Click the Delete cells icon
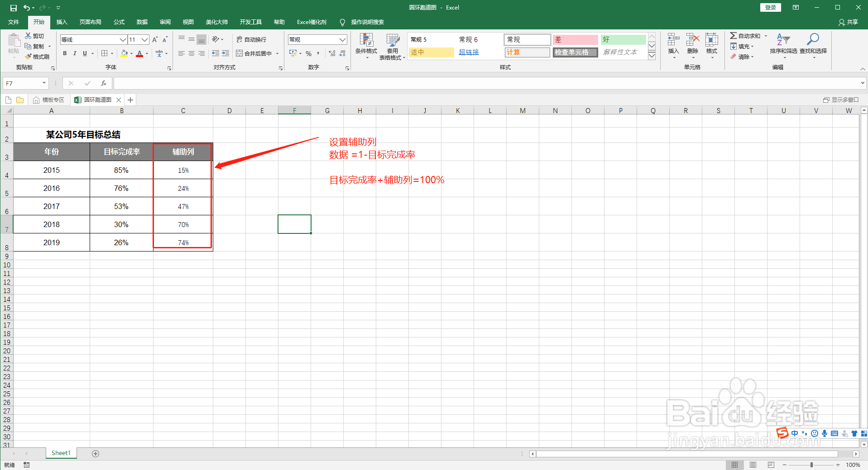Screen dimensions: 868x470 point(692,40)
